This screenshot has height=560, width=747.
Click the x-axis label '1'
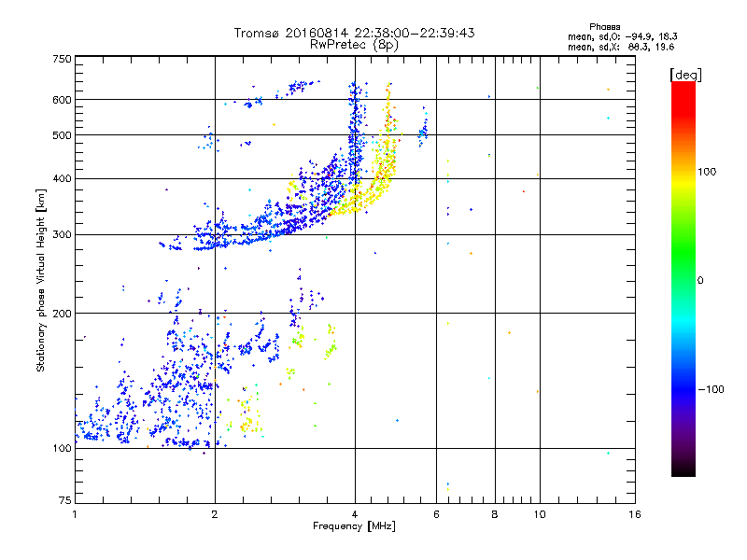(75, 514)
